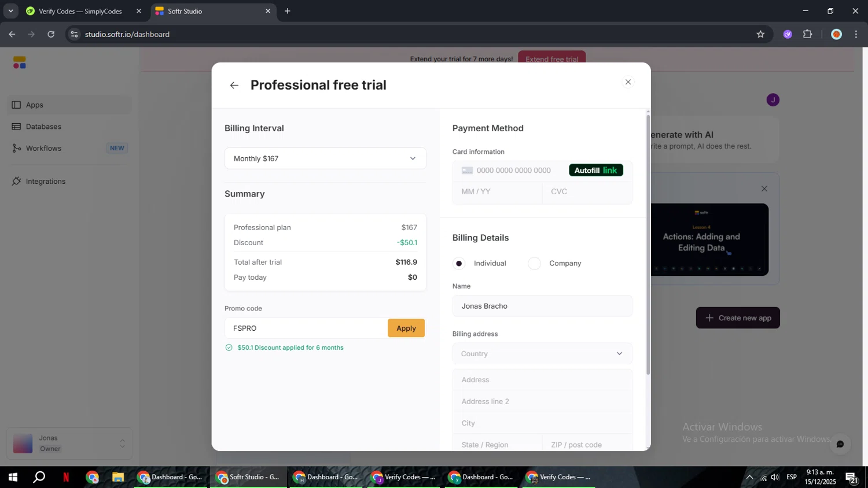Click the Create new app button
868x488 pixels.
click(738, 318)
